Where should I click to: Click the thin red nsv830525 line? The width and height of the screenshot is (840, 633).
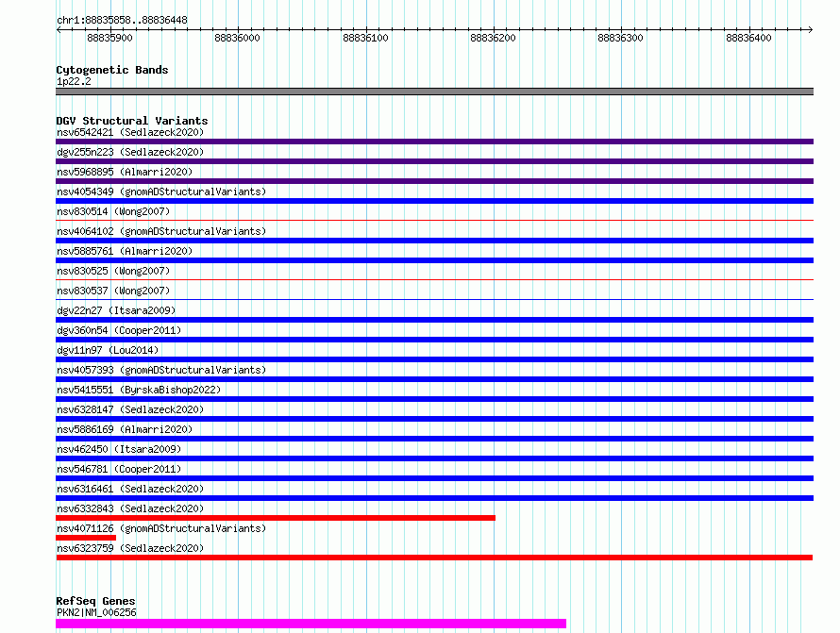(434, 279)
